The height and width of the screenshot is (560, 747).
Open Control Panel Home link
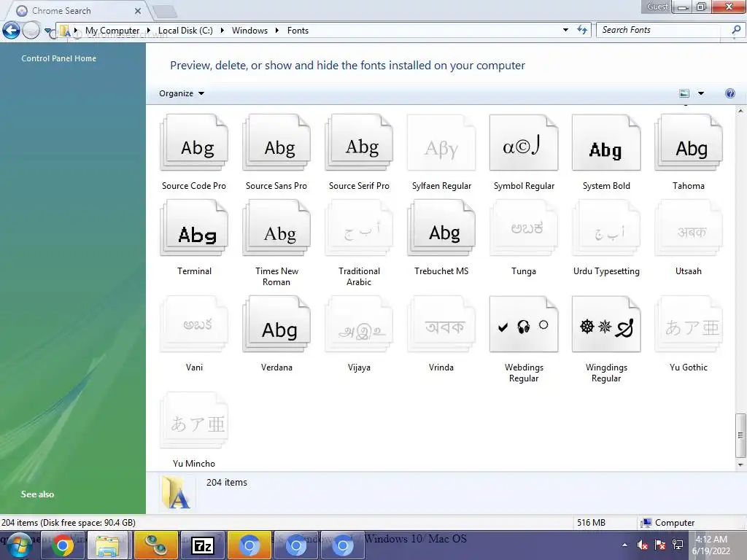pos(58,58)
